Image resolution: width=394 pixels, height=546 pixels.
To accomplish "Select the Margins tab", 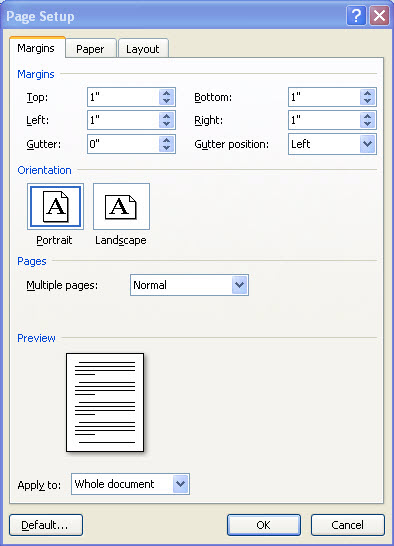I will point(36,48).
